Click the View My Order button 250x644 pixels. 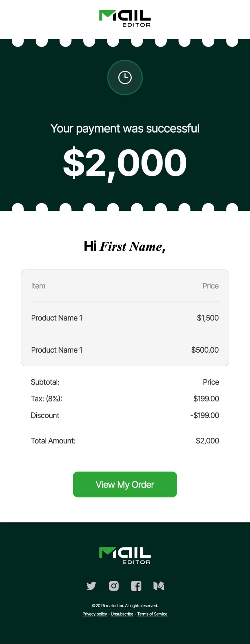click(x=125, y=484)
